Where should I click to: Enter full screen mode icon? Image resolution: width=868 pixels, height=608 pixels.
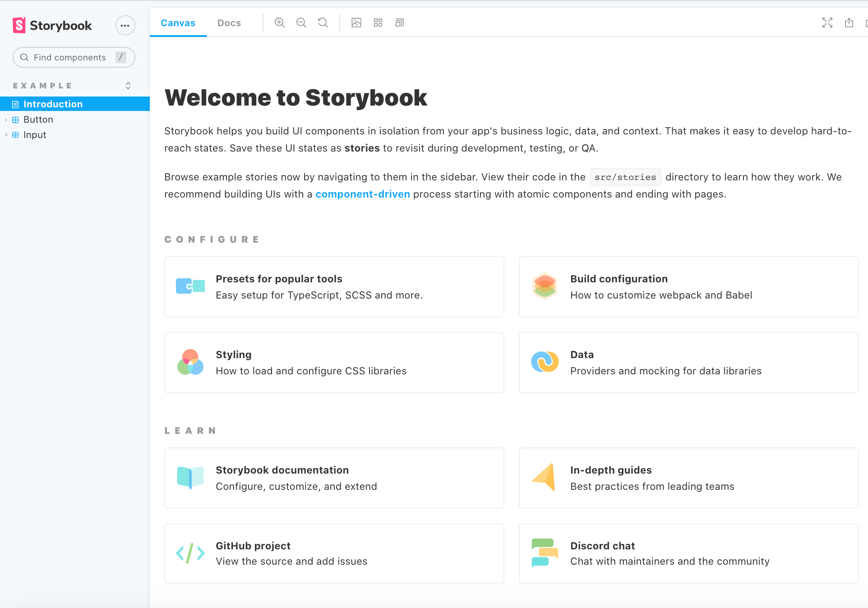[827, 23]
